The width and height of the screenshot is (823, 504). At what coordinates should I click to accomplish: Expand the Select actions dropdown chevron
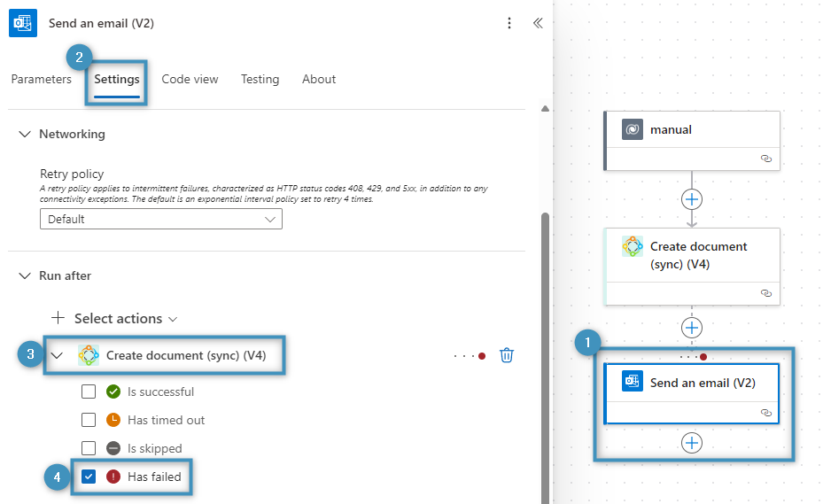coord(173,319)
